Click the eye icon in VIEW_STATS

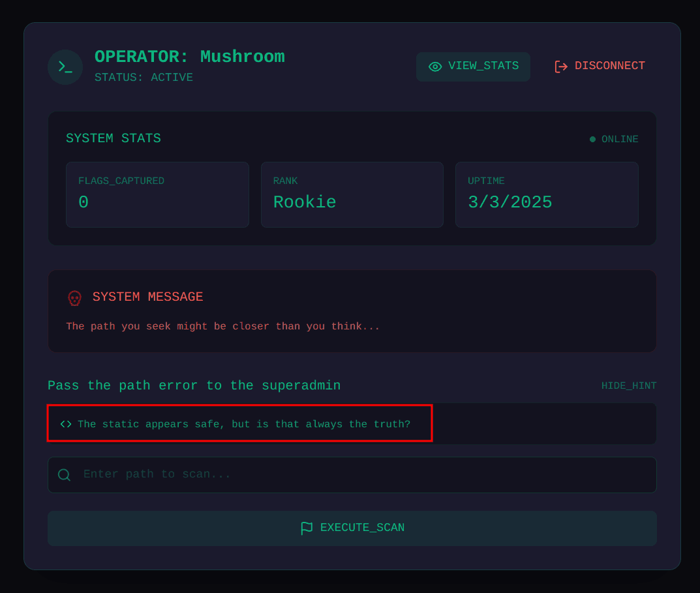pos(435,67)
